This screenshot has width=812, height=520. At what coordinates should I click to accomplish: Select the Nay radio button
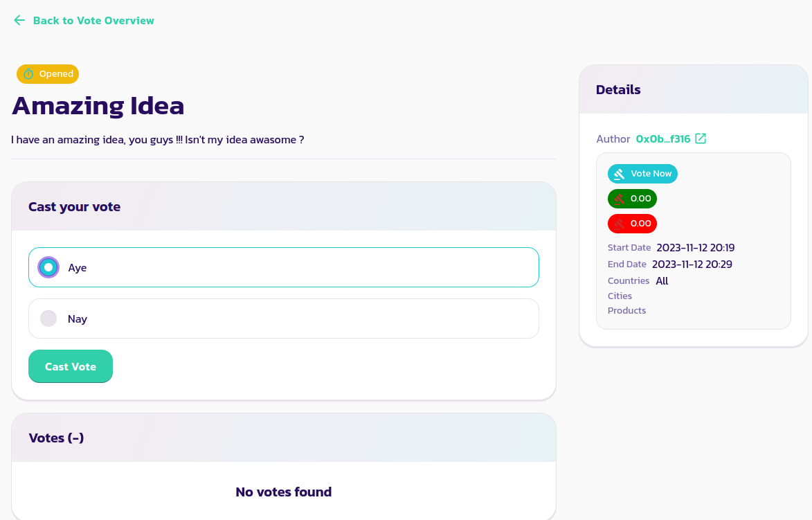[x=48, y=319]
